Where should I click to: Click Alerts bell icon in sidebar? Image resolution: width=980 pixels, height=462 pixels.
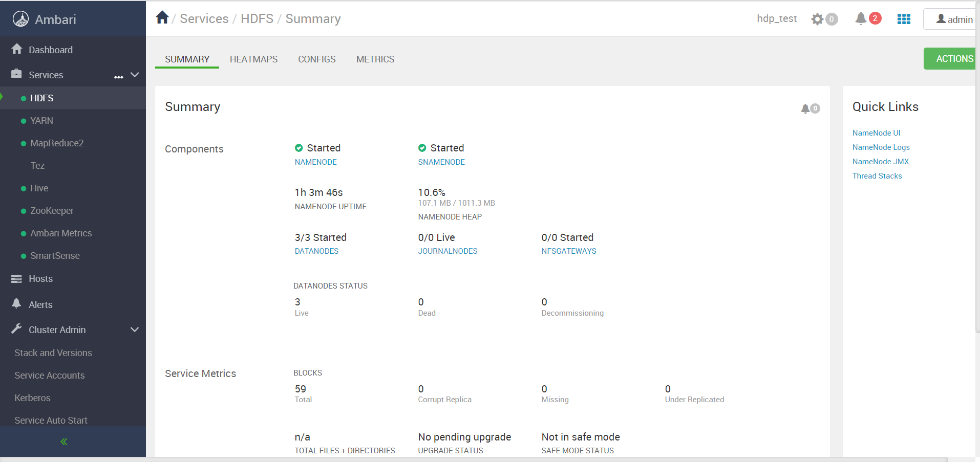[x=16, y=303]
